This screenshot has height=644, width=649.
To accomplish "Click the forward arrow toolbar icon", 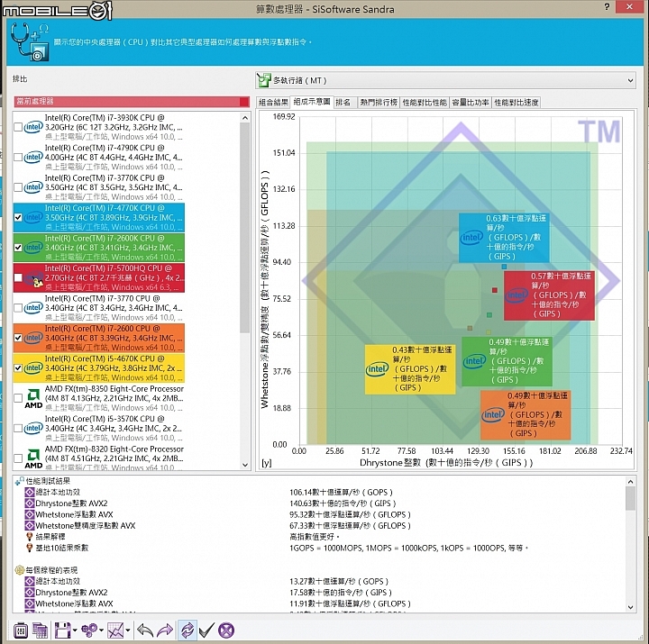I will 165,630.
